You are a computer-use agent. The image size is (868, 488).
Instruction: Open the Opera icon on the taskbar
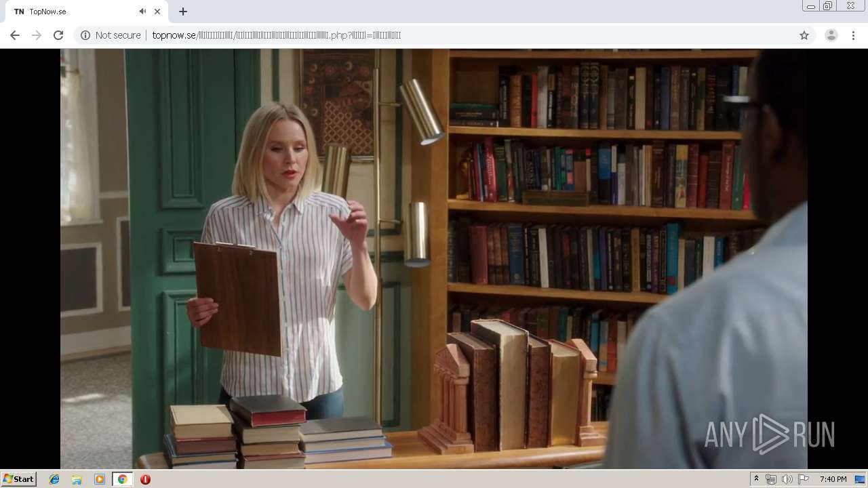click(145, 479)
